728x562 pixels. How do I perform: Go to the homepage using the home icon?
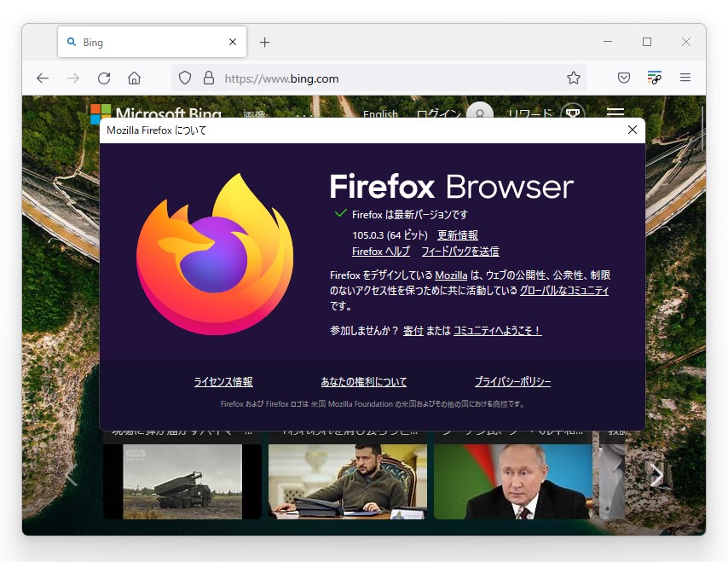[135, 78]
